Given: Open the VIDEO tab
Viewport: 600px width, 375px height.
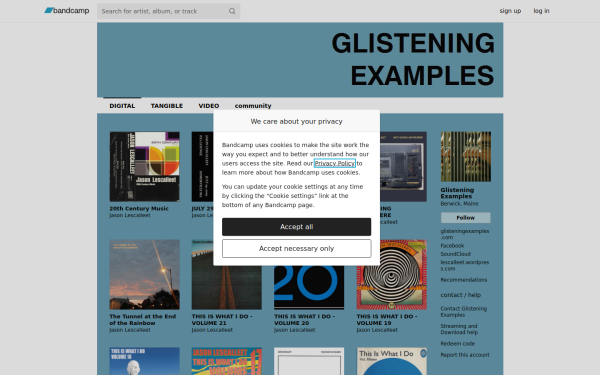Looking at the screenshot, I should click(209, 106).
